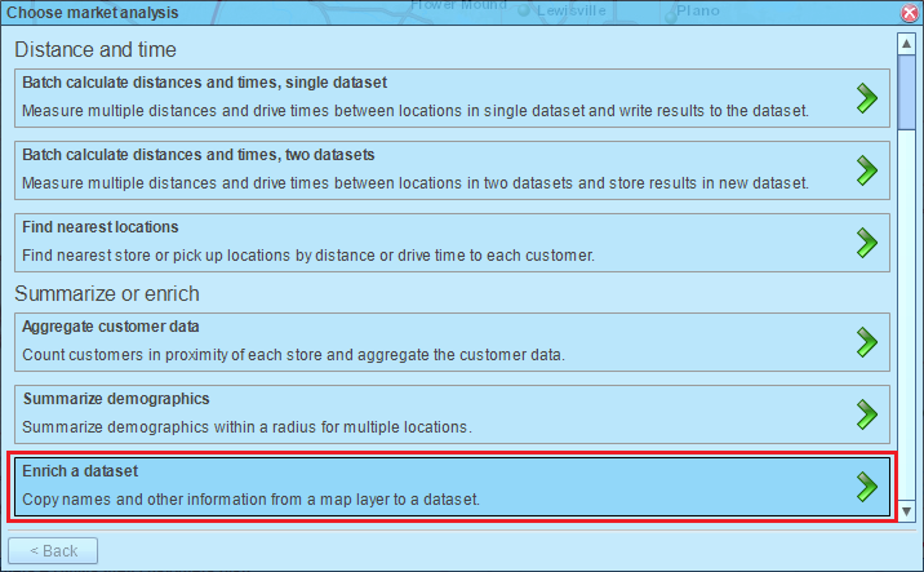Select Summarize demographics option
This screenshot has width=924, height=572.
[x=452, y=414]
